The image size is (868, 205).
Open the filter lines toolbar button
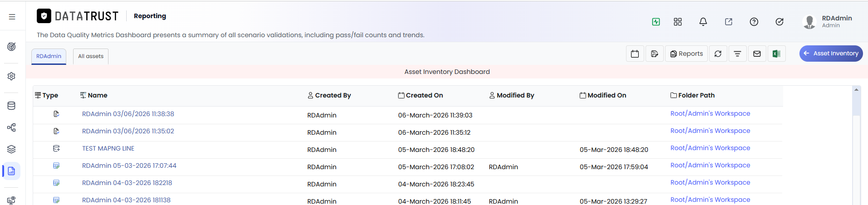point(737,54)
